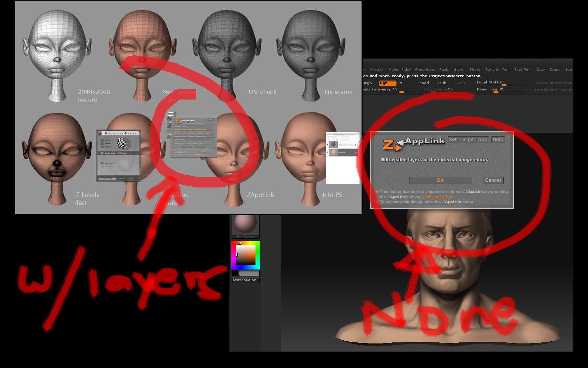
Task: Open the Preferences menu
Action: pos(425,69)
